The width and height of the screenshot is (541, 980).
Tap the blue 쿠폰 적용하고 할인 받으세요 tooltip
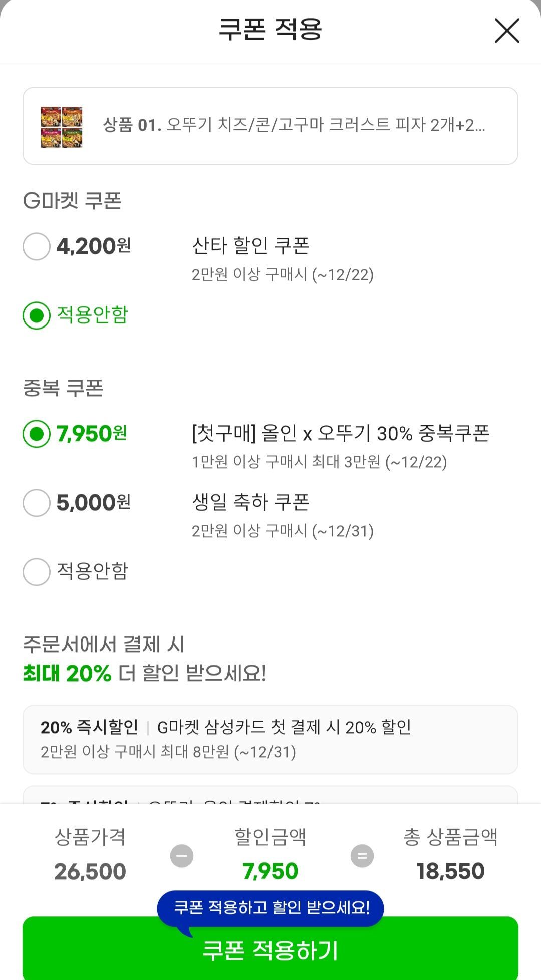270,908
